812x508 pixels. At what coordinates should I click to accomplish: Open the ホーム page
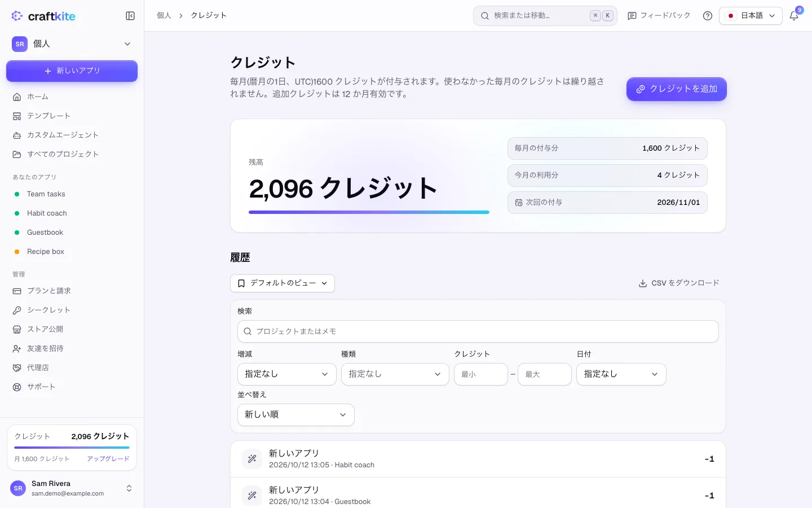point(72,97)
